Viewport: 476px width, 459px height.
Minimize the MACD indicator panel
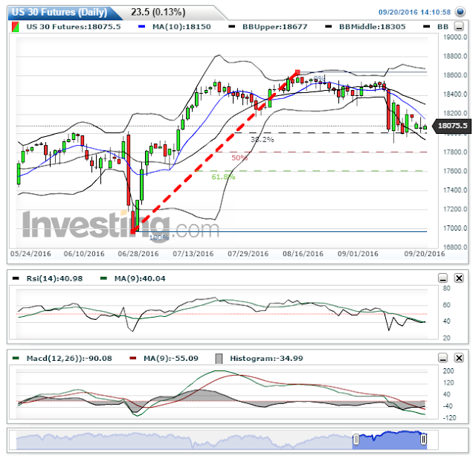[x=443, y=358]
